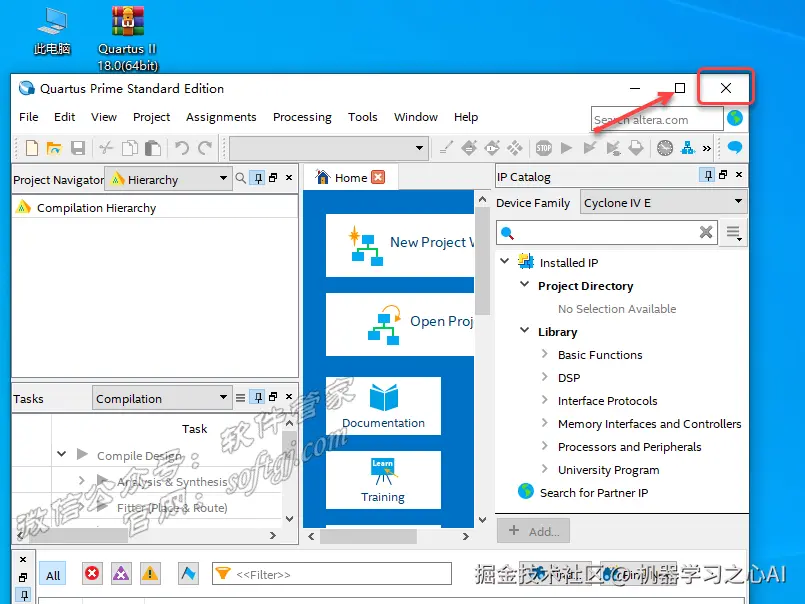Toggle pin on Project Navigator panel
The height and width of the screenshot is (604, 805).
(x=258, y=178)
